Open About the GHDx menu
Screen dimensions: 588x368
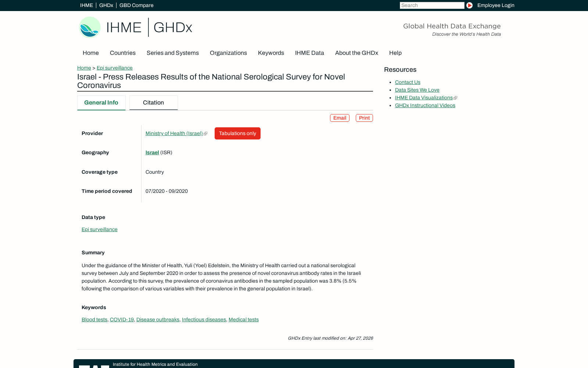[356, 53]
